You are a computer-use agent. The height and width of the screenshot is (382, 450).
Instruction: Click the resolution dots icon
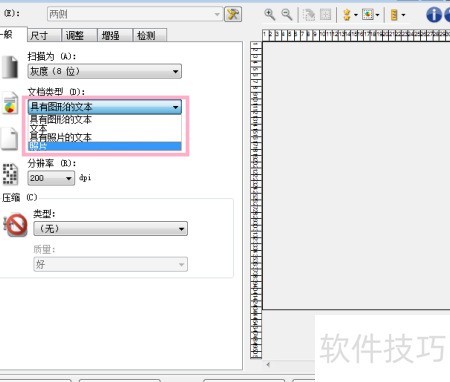10,174
